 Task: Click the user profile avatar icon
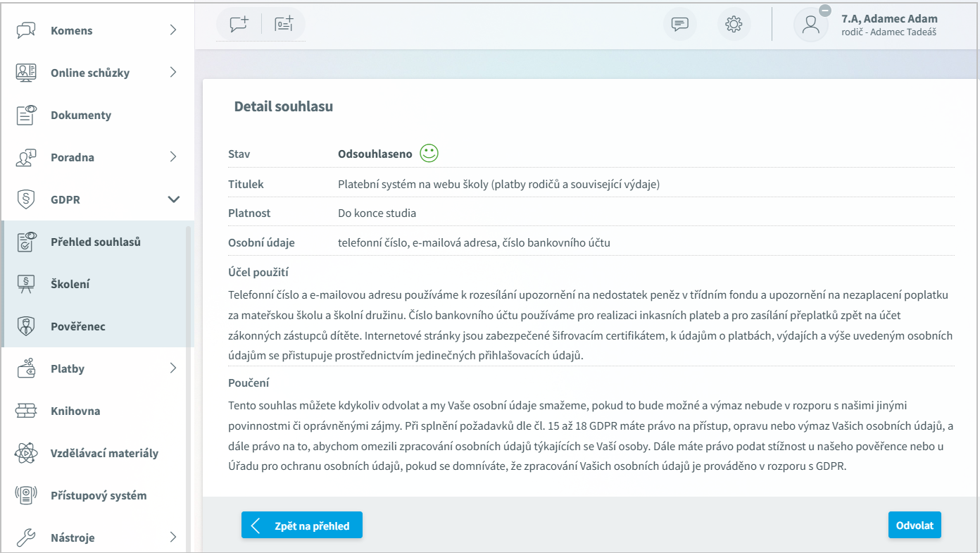(x=810, y=25)
